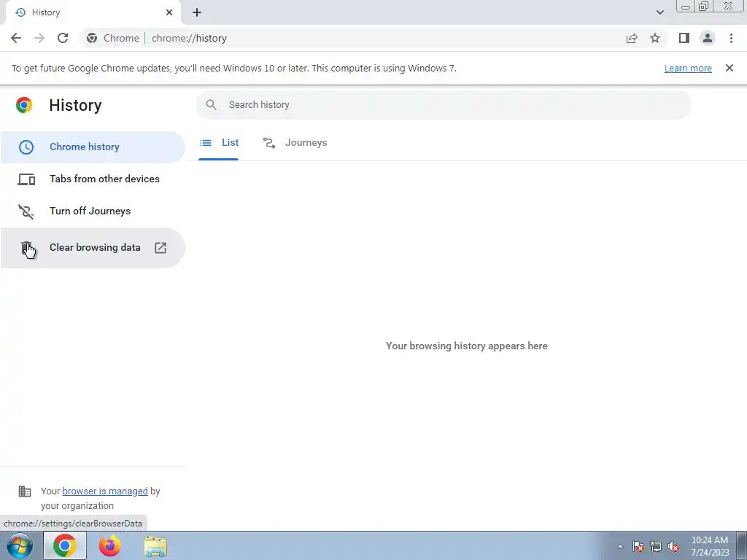Click the muted volume tray icon
The width and height of the screenshot is (747, 560).
(673, 547)
